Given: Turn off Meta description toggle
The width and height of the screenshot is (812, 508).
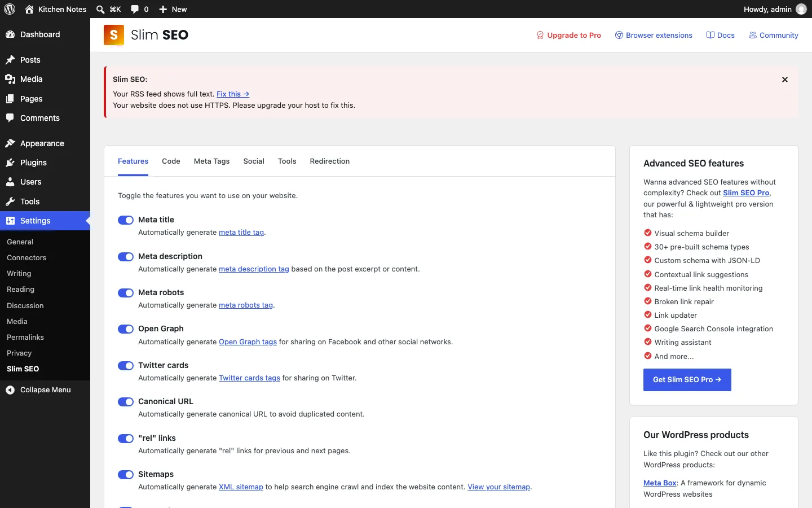Looking at the screenshot, I should click(x=126, y=257).
